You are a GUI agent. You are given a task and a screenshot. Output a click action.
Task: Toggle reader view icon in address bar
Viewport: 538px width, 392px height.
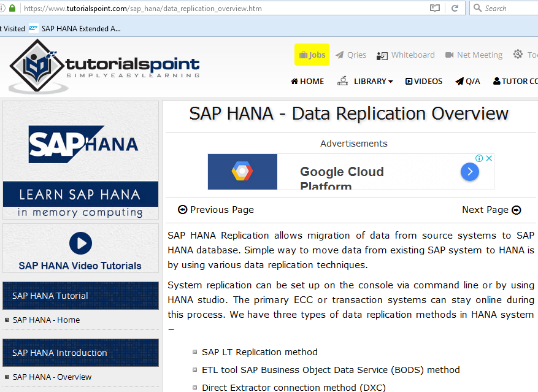(435, 8)
